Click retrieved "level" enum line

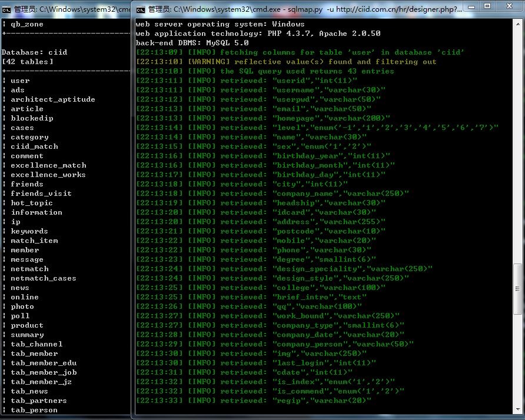(317, 128)
